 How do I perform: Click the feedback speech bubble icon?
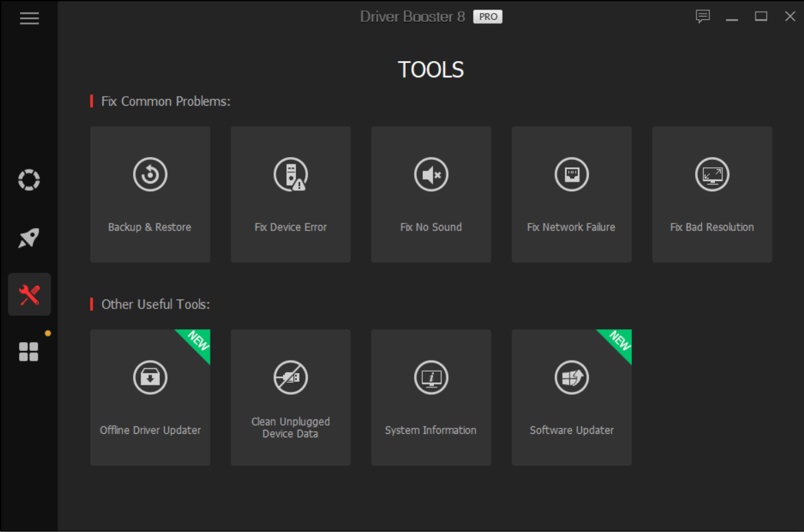tap(703, 16)
